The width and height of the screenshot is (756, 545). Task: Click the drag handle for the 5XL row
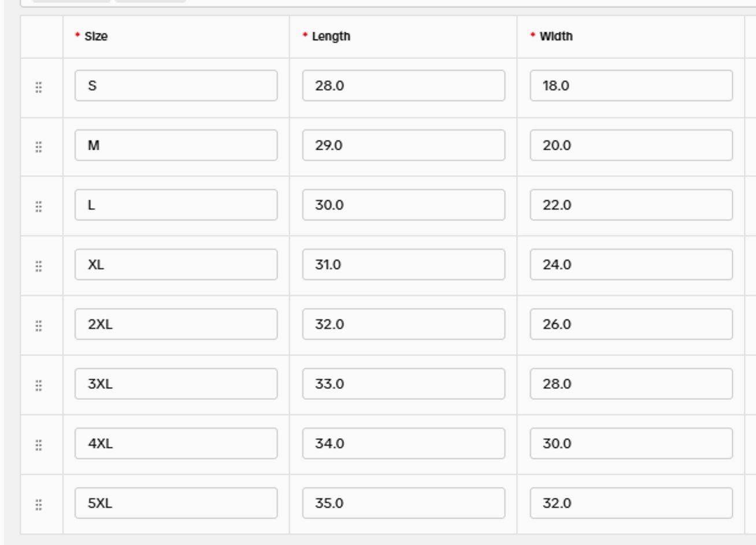pos(39,505)
